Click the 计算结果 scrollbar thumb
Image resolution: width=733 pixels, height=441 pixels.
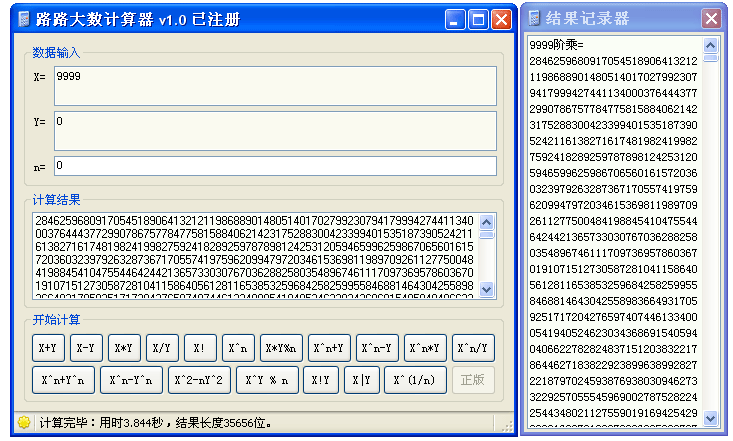tap(487, 235)
